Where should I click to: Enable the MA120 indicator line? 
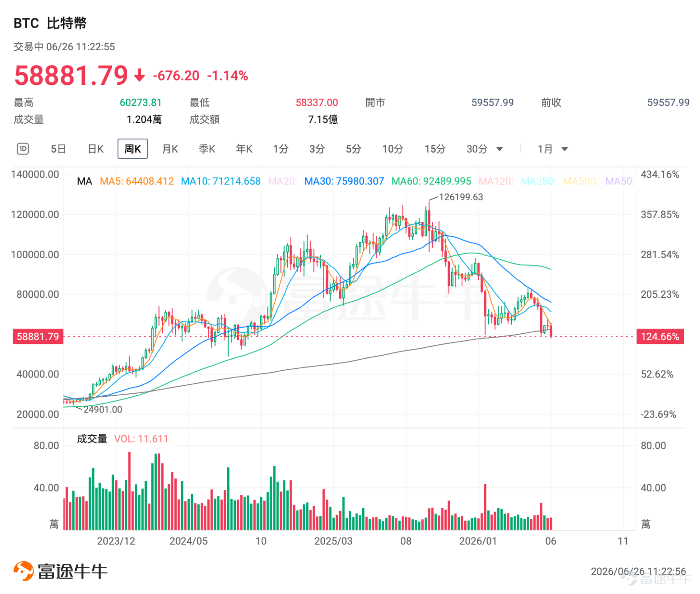[x=496, y=181]
